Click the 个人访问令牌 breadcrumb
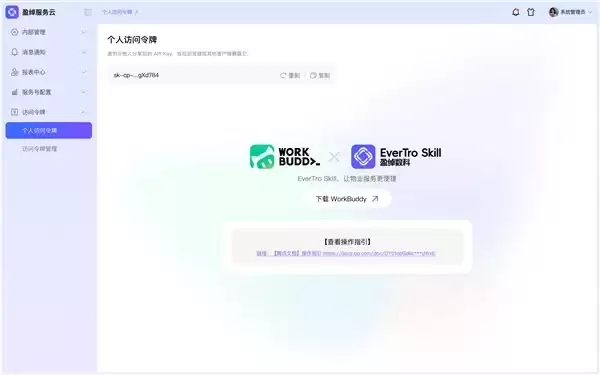 click(117, 12)
